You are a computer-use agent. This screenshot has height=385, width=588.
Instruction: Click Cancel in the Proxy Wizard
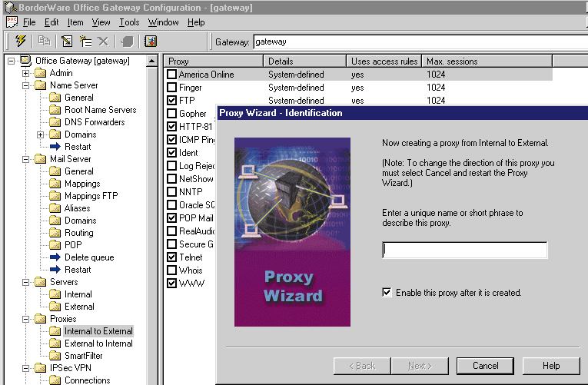[485, 366]
